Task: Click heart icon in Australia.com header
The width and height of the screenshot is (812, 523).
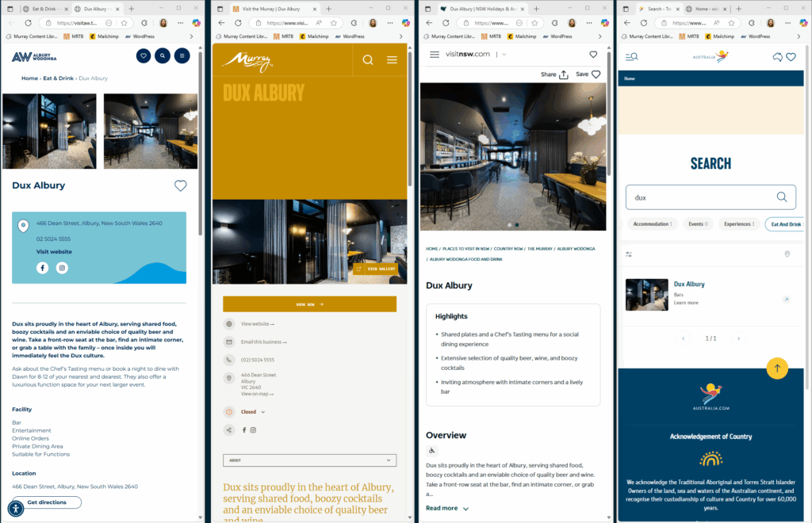Action: click(x=791, y=57)
